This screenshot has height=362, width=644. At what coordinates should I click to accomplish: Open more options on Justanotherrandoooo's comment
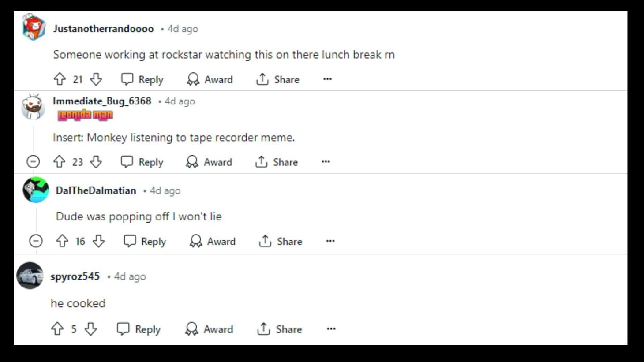(x=327, y=79)
